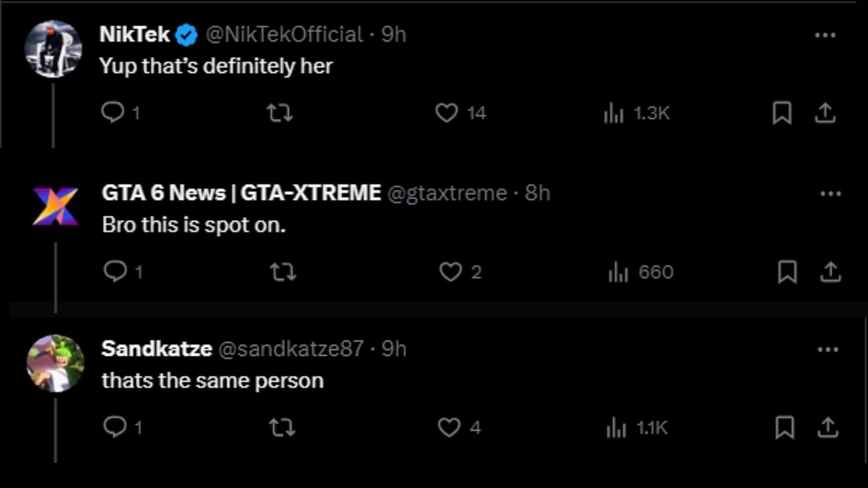The width and height of the screenshot is (868, 488).
Task: View Sandkatze's 1.1K views analytics
Action: pyautogui.click(x=616, y=428)
